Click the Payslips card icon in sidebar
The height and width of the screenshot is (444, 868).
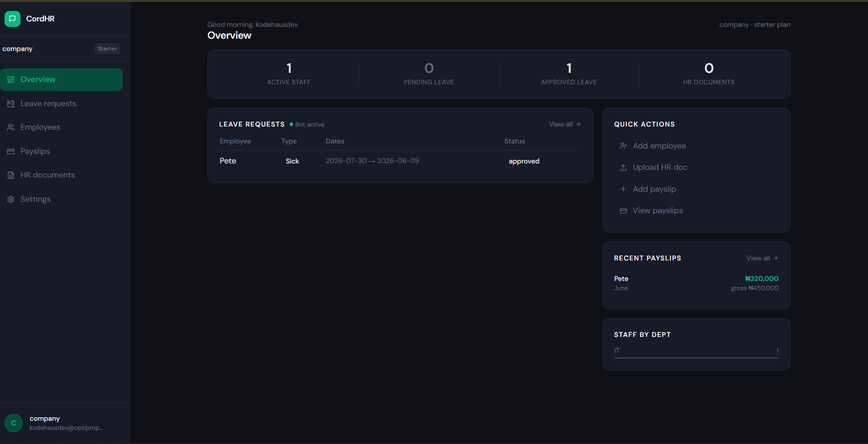pos(11,151)
